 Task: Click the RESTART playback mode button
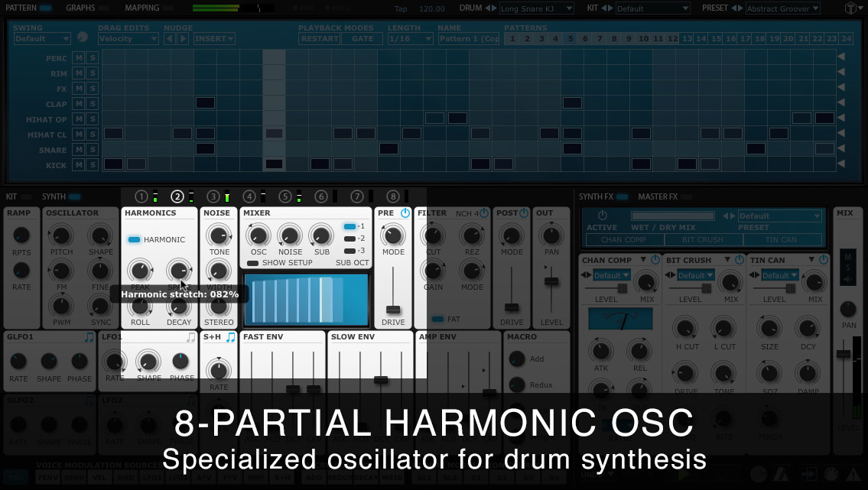click(x=320, y=39)
